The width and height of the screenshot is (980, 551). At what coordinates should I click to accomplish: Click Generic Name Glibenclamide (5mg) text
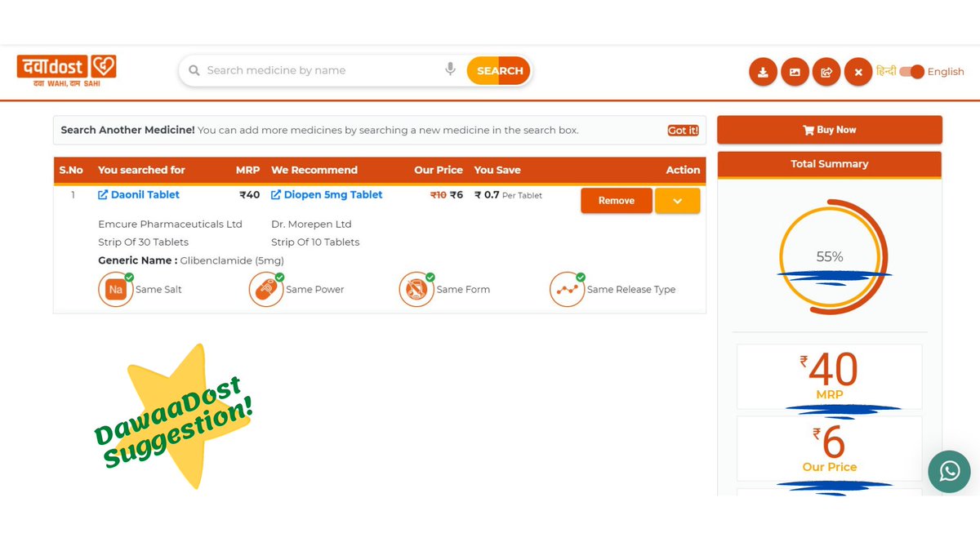tap(191, 261)
